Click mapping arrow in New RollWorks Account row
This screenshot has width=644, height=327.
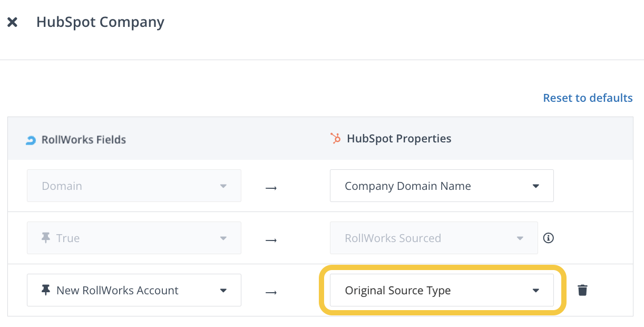pos(271,292)
